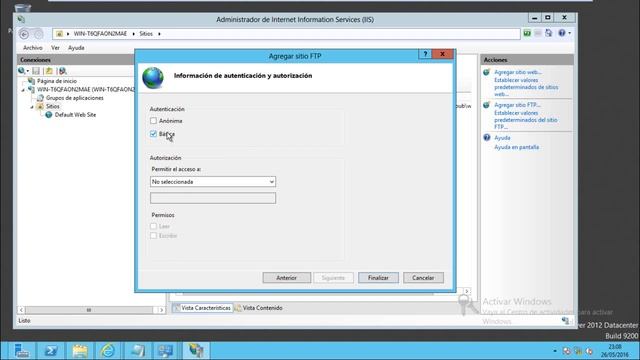Click the Ayuda link in Acciones
This screenshot has height=360, width=640.
502,138
